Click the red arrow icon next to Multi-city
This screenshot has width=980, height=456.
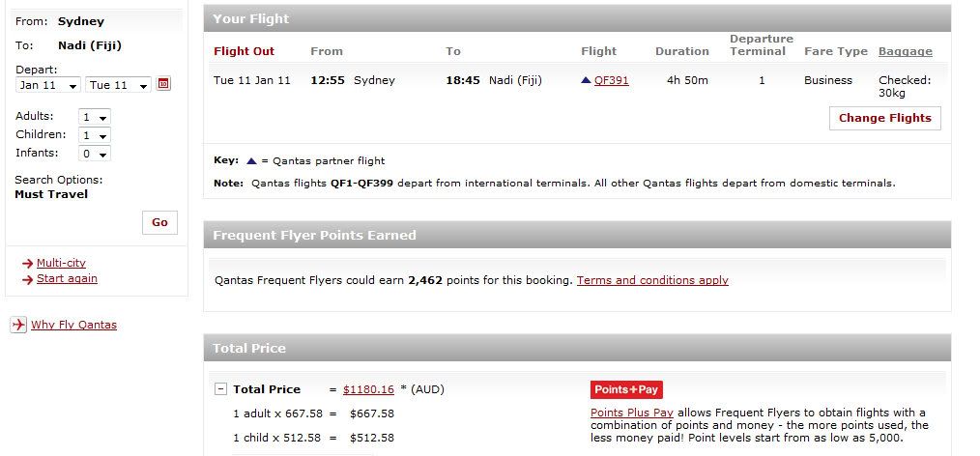(27, 264)
